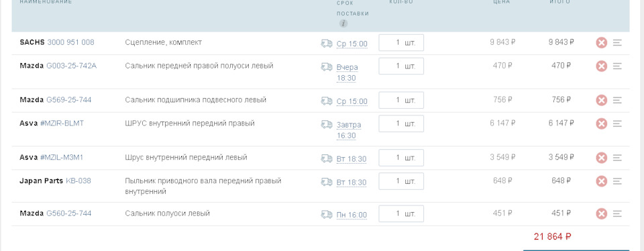This screenshot has height=251, width=644.
Task: Delete the Japan Parts KB-038 row
Action: pos(601,181)
